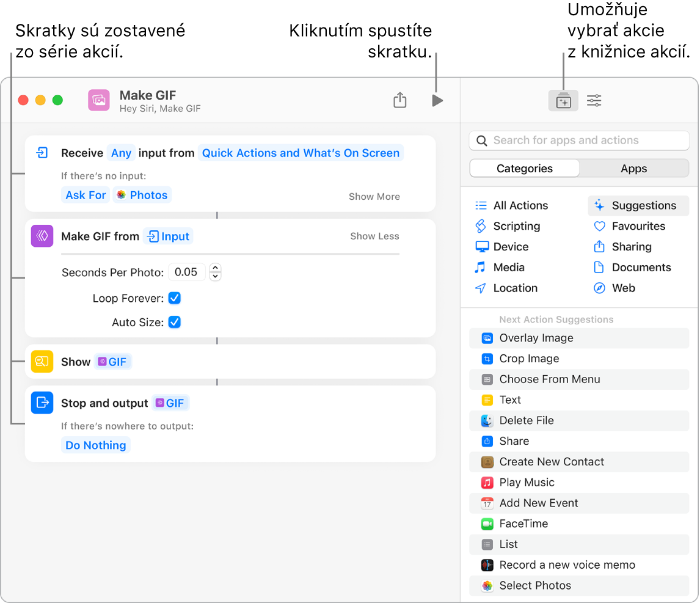Select the Scripting category
Image resolution: width=700 pixels, height=603 pixels.
[508, 226]
